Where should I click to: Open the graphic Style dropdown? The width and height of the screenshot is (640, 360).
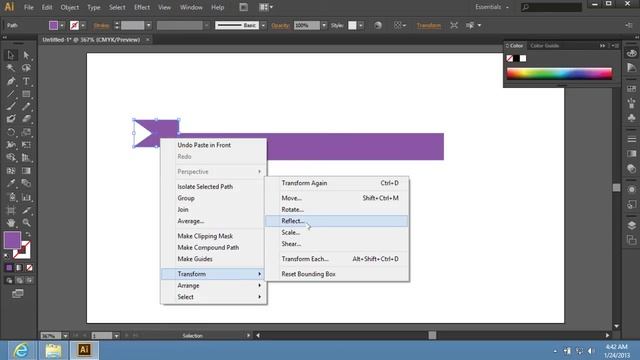point(361,25)
